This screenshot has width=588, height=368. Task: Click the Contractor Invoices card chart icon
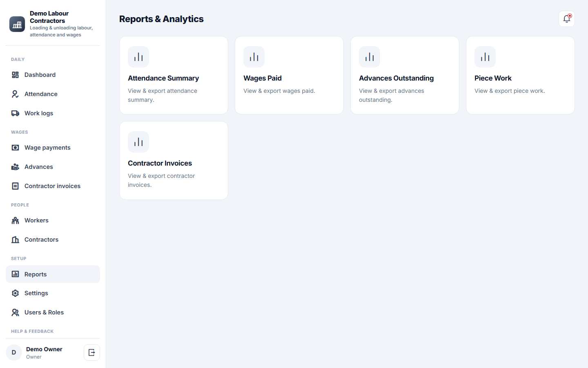point(138,142)
